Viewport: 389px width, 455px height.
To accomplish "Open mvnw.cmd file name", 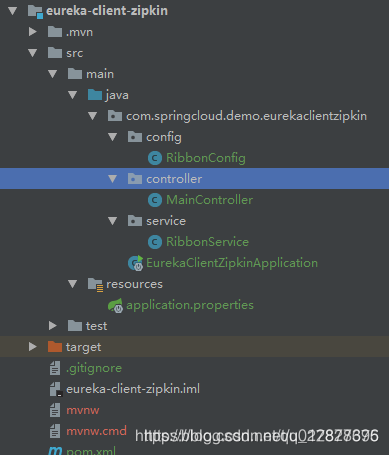I will tap(96, 431).
